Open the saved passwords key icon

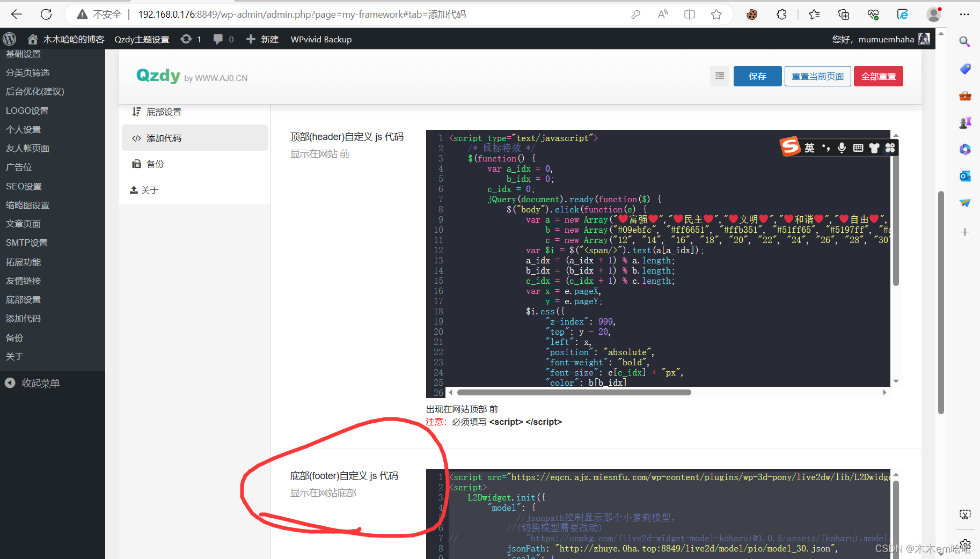[x=636, y=14]
